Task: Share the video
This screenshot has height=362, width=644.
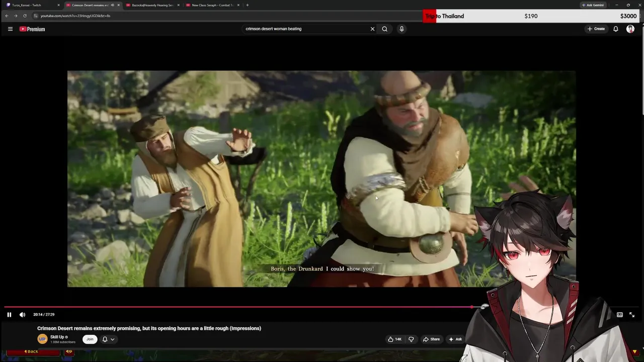Action: [x=431, y=339]
